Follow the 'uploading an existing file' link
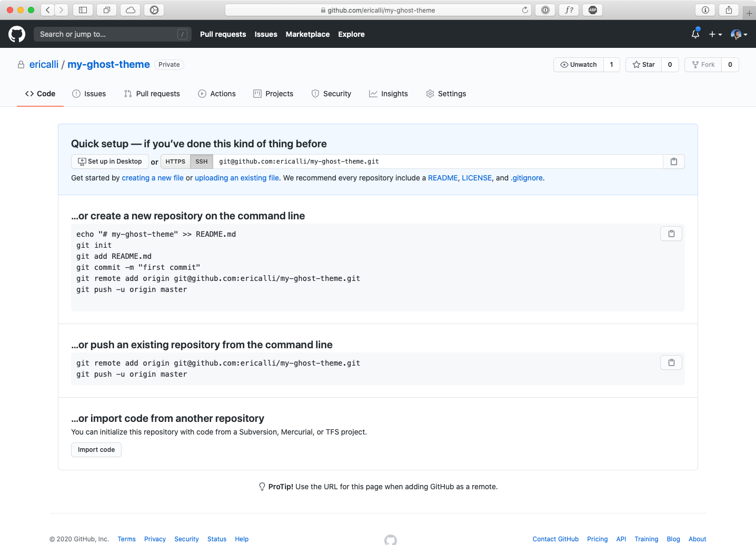 click(237, 178)
